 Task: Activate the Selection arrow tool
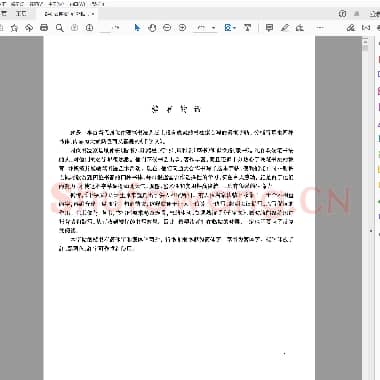tap(137, 28)
